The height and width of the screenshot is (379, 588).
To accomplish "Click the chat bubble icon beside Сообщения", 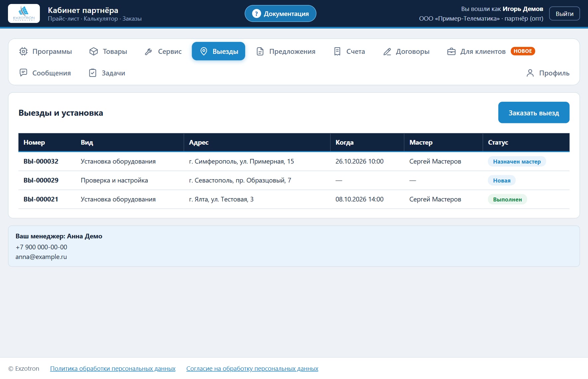I will pos(23,72).
